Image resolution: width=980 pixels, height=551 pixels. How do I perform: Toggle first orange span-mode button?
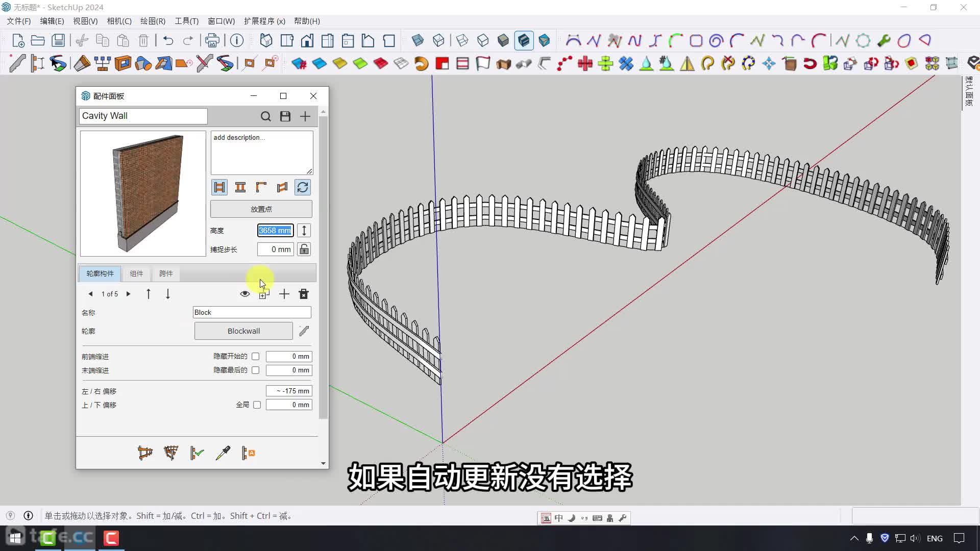coord(219,187)
